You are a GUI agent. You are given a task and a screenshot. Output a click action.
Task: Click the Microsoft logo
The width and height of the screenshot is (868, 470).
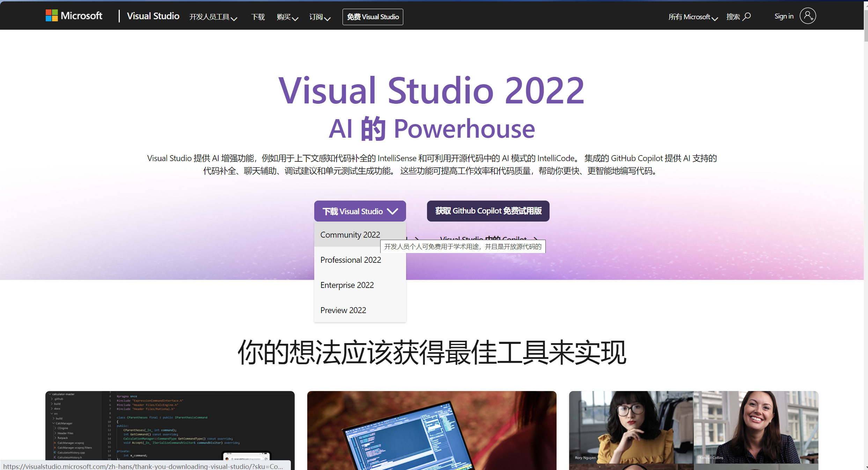[74, 16]
